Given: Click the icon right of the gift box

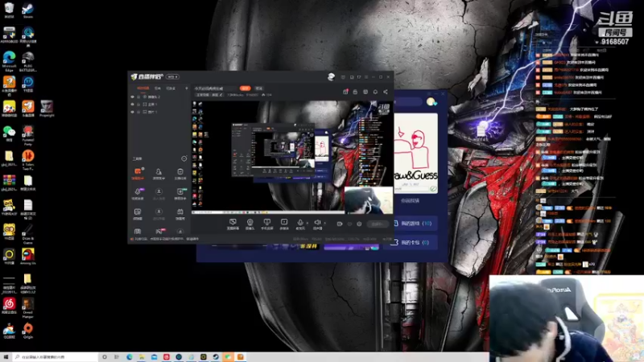Looking at the screenshot, I should (x=355, y=92).
